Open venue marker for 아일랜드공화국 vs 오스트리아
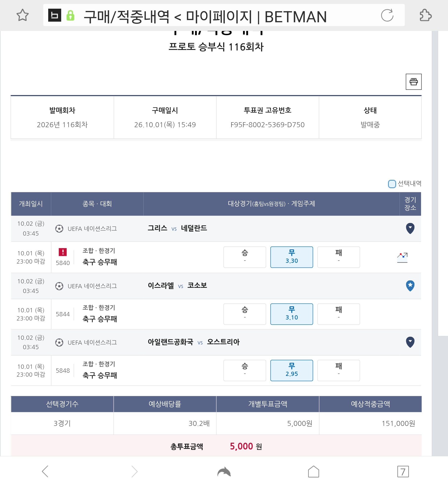The image size is (448, 487). pos(410,342)
